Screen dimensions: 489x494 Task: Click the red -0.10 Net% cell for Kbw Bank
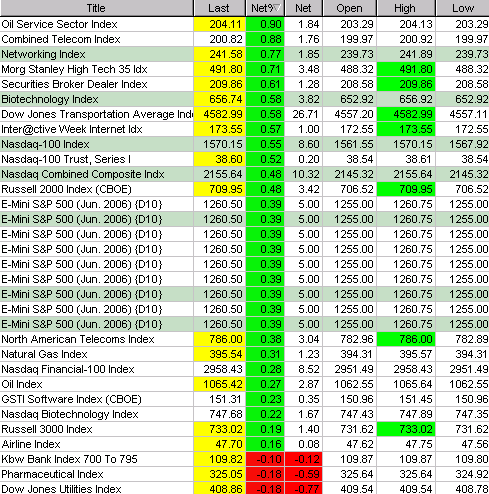265,459
